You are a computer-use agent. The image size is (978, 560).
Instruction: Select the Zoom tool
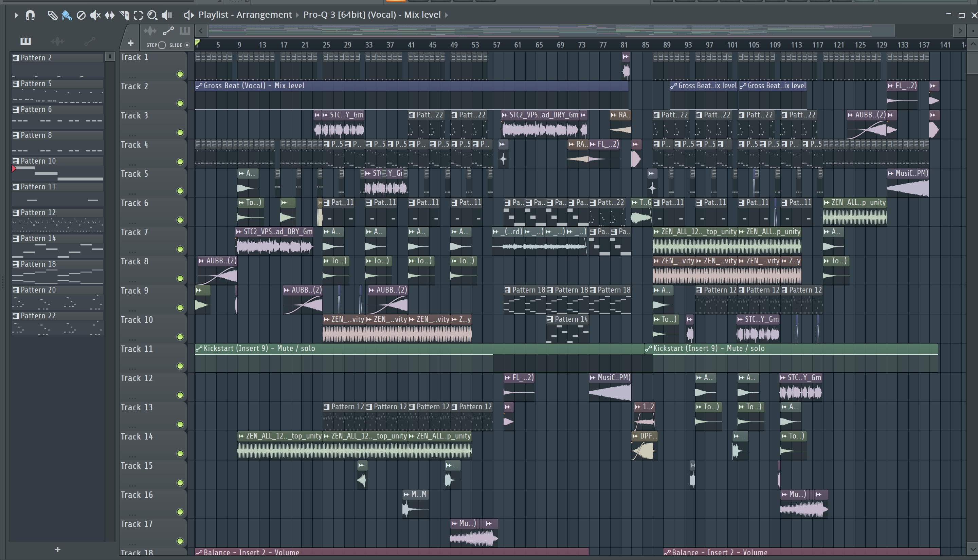pyautogui.click(x=152, y=15)
